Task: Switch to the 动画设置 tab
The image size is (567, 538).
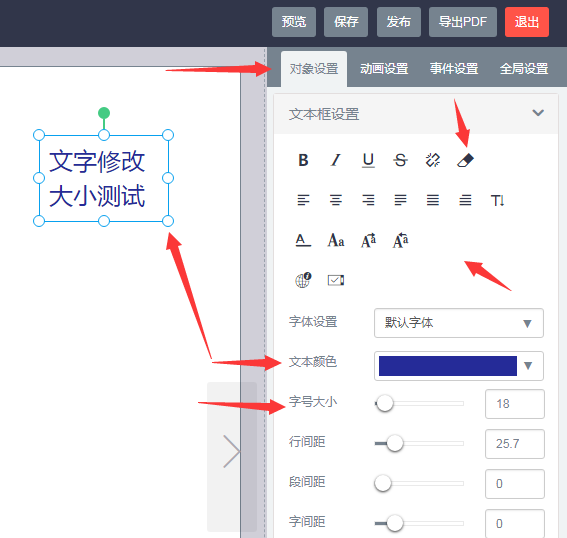Action: point(384,68)
